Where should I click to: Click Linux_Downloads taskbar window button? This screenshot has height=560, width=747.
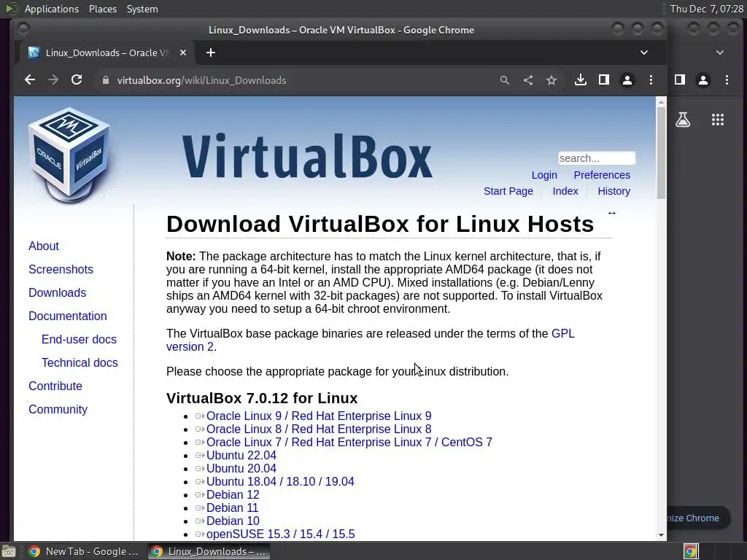coord(208,551)
